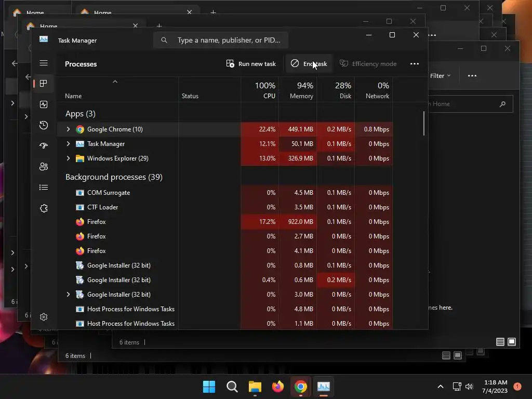The height and width of the screenshot is (399, 532).
Task: Open Explorer window three-dots more menu
Action: click(472, 76)
